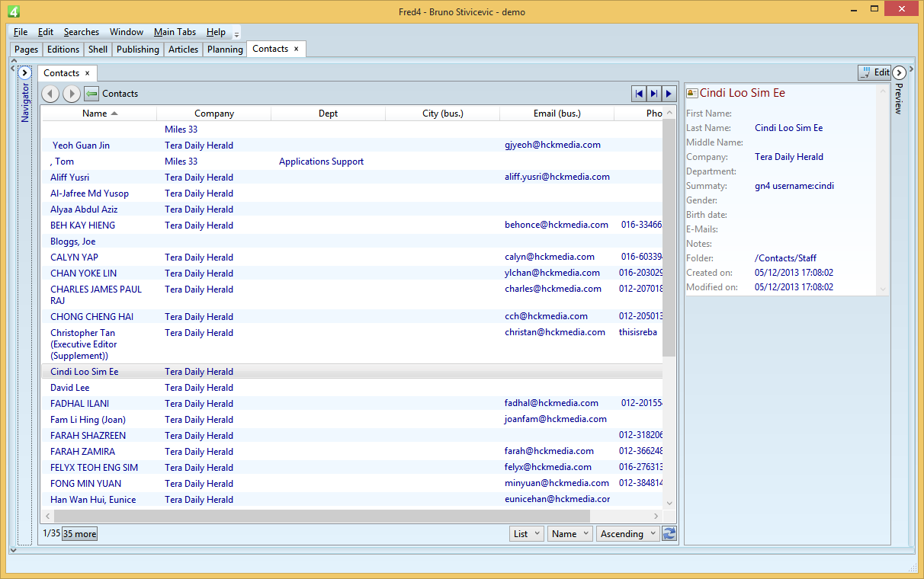924x579 pixels.
Task: Open the menu bar overflow options arrow
Action: pos(236,34)
